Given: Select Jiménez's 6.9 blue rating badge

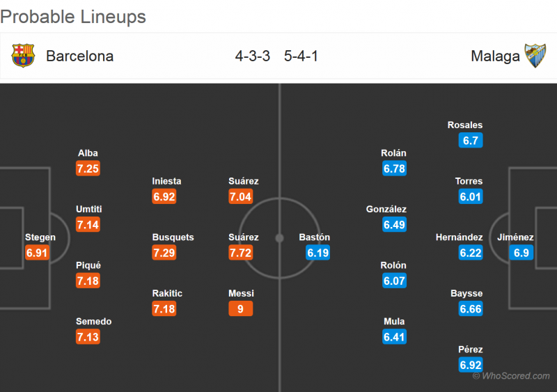Looking at the screenshot, I should (x=521, y=253).
